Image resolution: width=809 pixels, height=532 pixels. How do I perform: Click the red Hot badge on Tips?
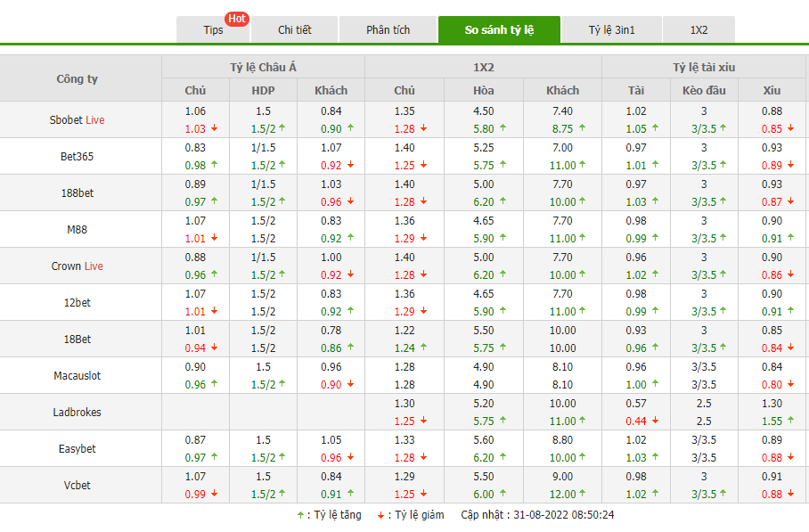click(236, 19)
